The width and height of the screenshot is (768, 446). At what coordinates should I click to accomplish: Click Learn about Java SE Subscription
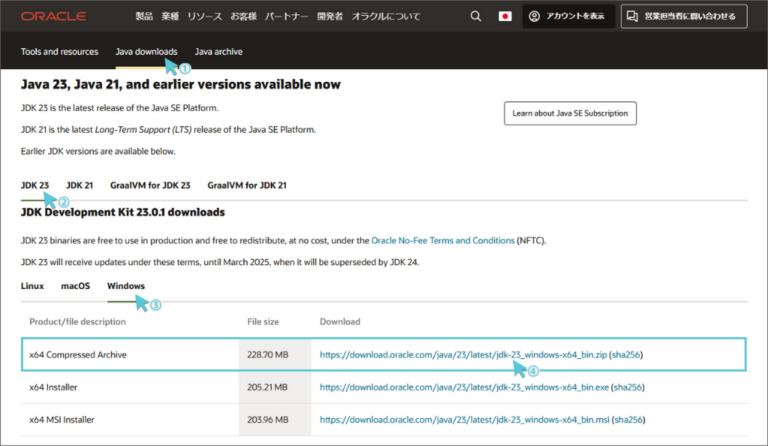point(569,114)
